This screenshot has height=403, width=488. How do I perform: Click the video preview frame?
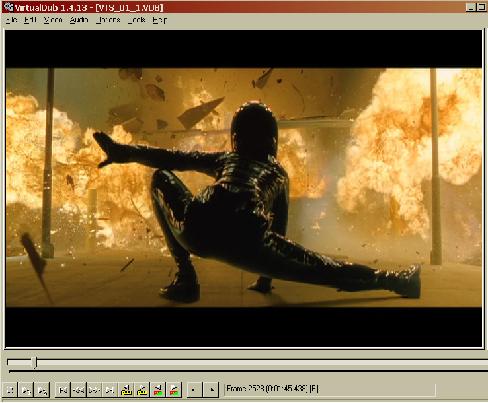click(244, 188)
